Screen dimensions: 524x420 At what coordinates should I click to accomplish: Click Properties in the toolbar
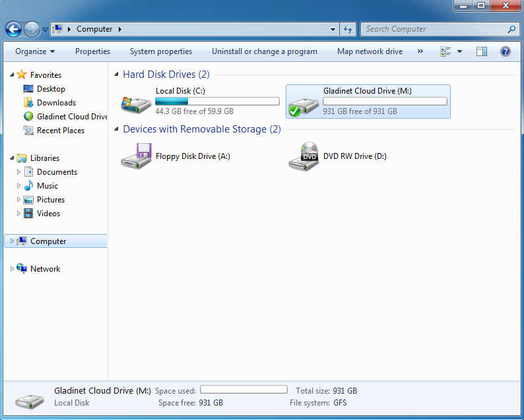click(x=92, y=51)
